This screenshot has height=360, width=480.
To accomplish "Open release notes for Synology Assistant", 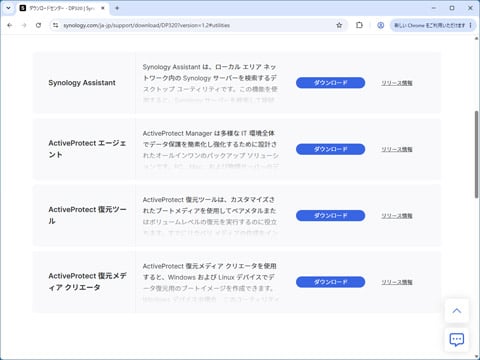I will pyautogui.click(x=397, y=83).
